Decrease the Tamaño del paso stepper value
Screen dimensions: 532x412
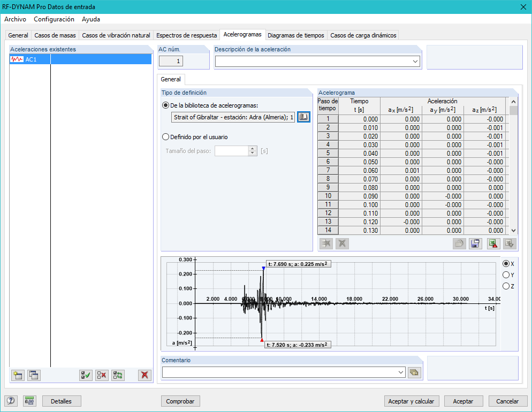point(253,153)
